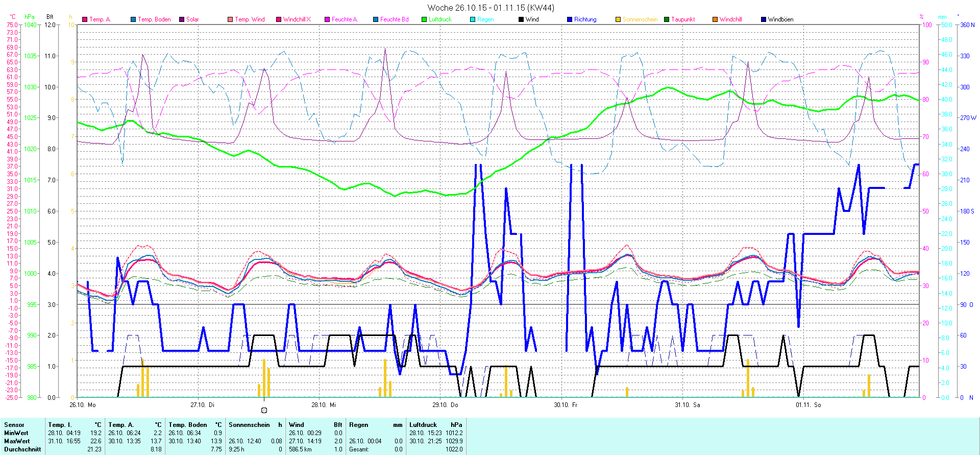Viewport: 980px width, 455px height.
Task: Click the orange Windchill legend swatch
Action: pyautogui.click(x=715, y=19)
